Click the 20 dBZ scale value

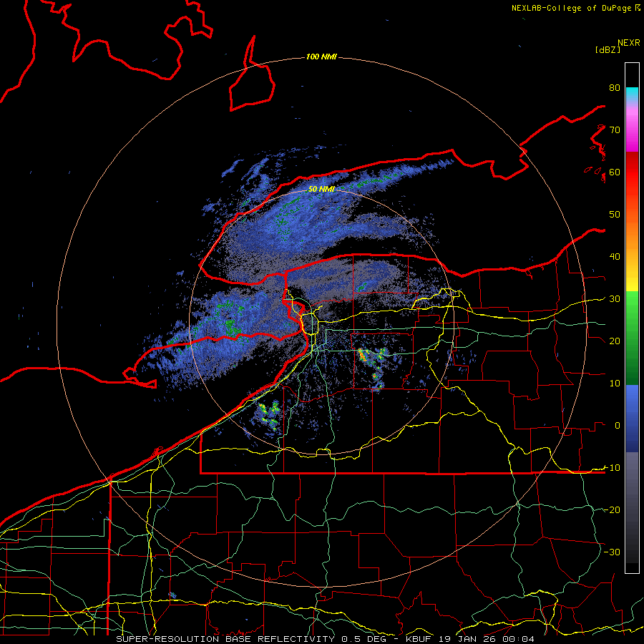tap(615, 341)
